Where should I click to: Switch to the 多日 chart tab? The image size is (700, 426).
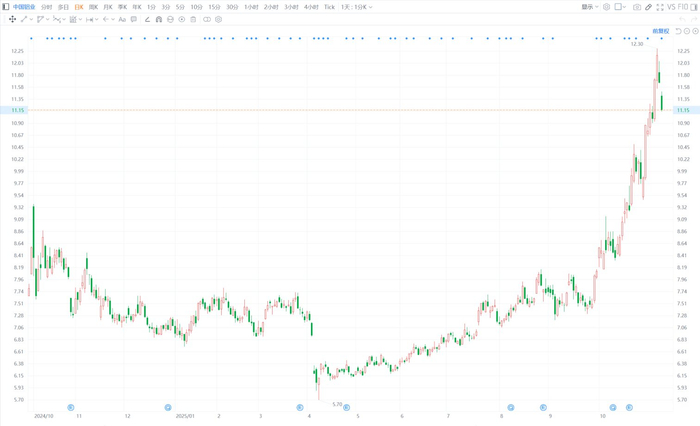coord(63,7)
